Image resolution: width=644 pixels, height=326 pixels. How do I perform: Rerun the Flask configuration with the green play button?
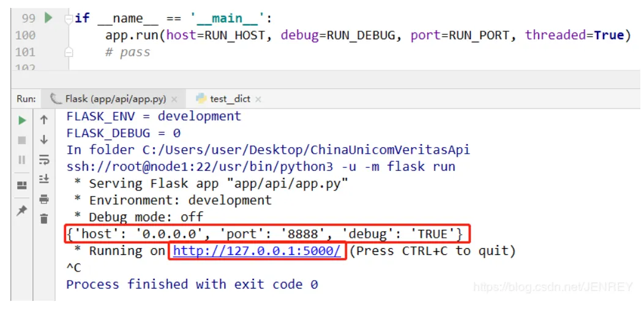(22, 120)
